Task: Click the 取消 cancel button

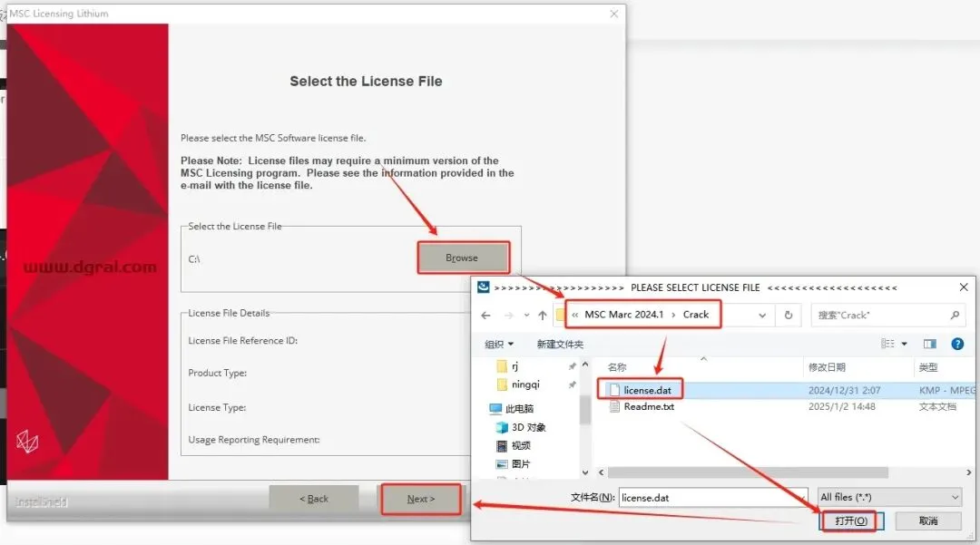Action: 928,521
